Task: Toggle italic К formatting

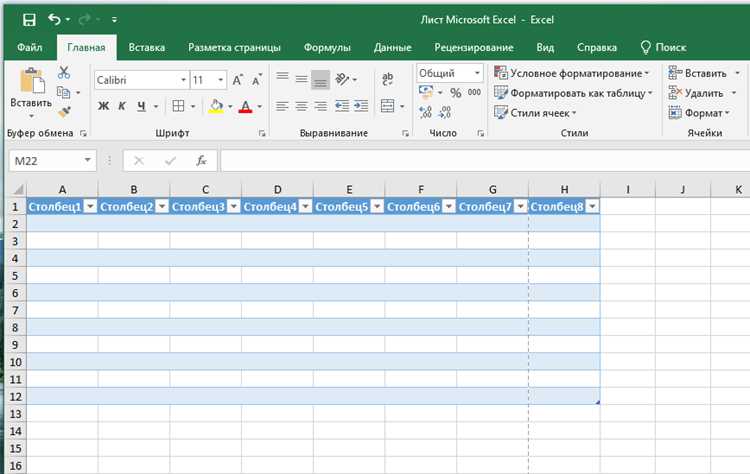Action: click(x=122, y=106)
